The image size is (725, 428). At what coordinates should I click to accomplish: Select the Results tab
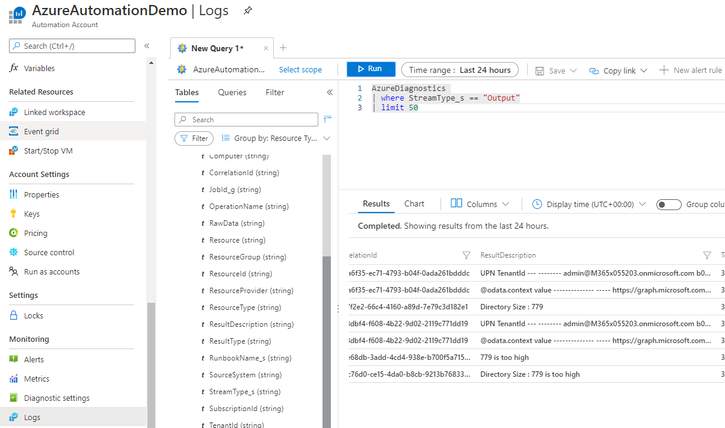(376, 204)
